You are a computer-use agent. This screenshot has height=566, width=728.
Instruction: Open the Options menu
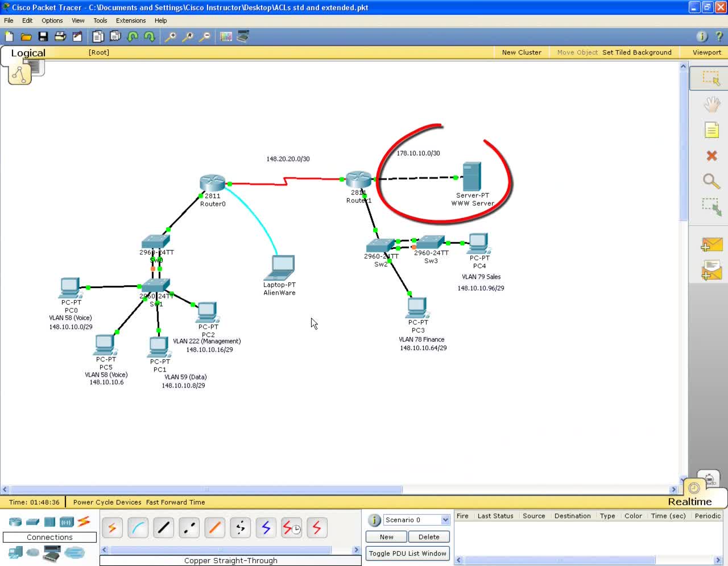52,20
